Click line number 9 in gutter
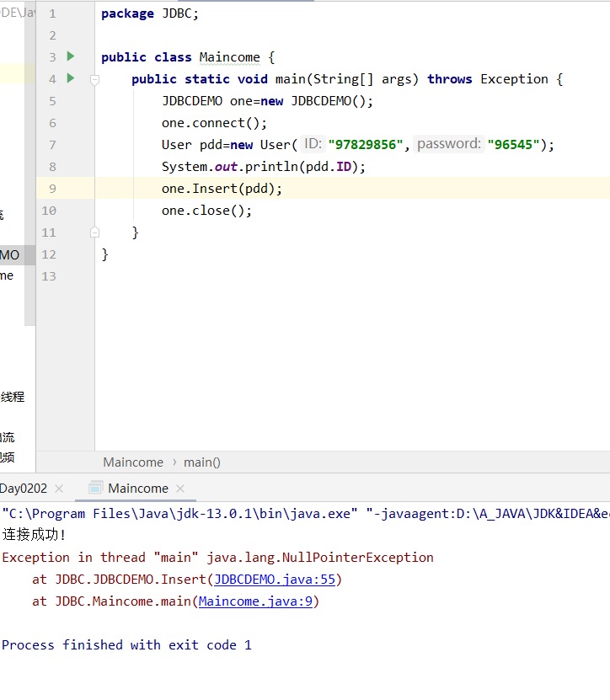The image size is (610, 700). [x=53, y=189]
